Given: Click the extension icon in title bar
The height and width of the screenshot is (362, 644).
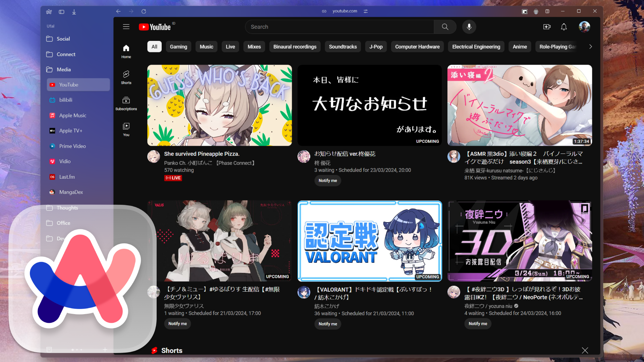Looking at the screenshot, I should (x=536, y=11).
